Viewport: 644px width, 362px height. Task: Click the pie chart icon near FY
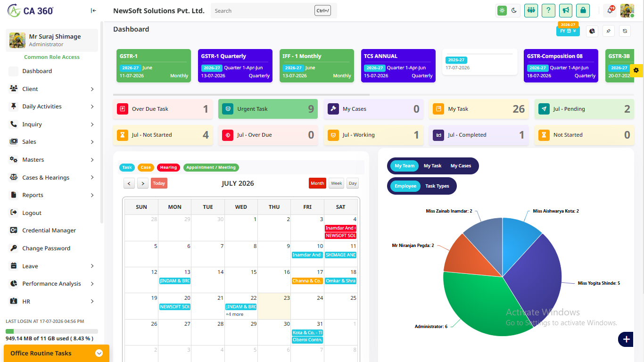tap(592, 31)
